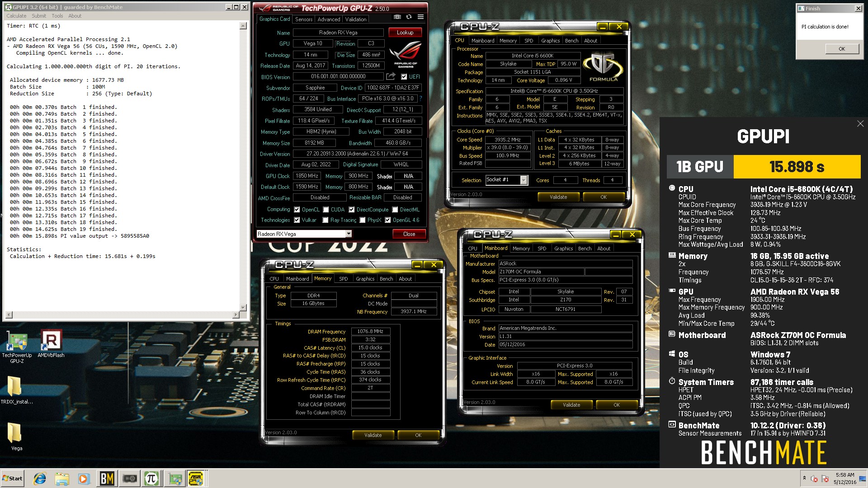The height and width of the screenshot is (488, 868).
Task: Open the Tools menu in GPUPI
Action: pyautogui.click(x=57, y=16)
